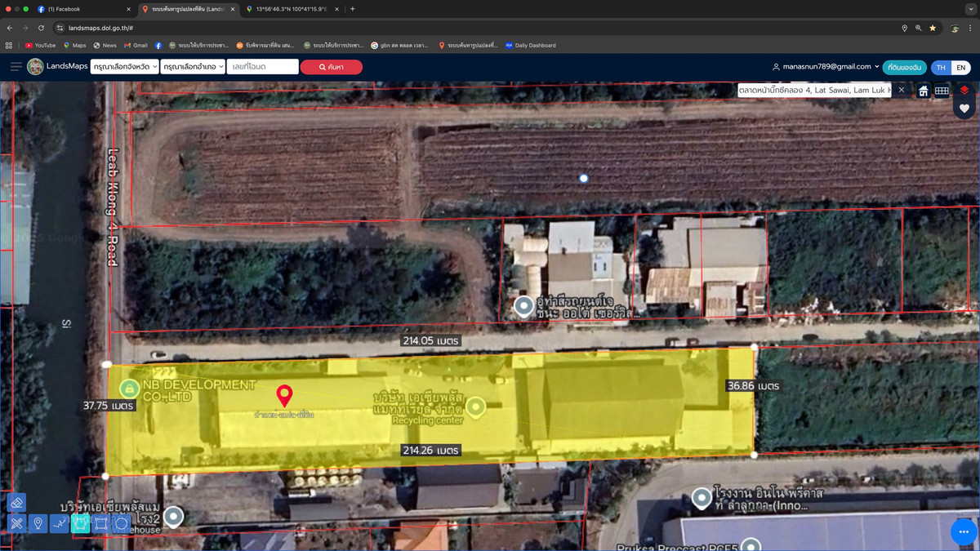The height and width of the screenshot is (551, 980).
Task: Click the heart favorites icon
Action: [x=964, y=109]
